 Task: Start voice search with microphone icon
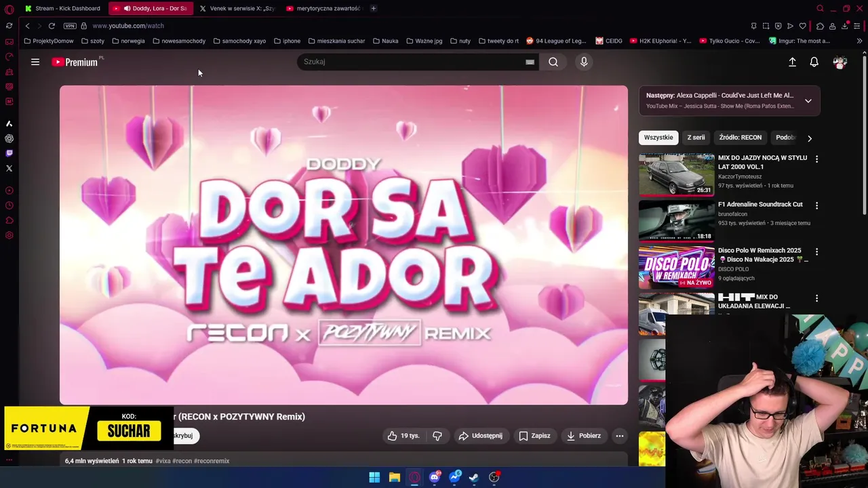(x=584, y=62)
